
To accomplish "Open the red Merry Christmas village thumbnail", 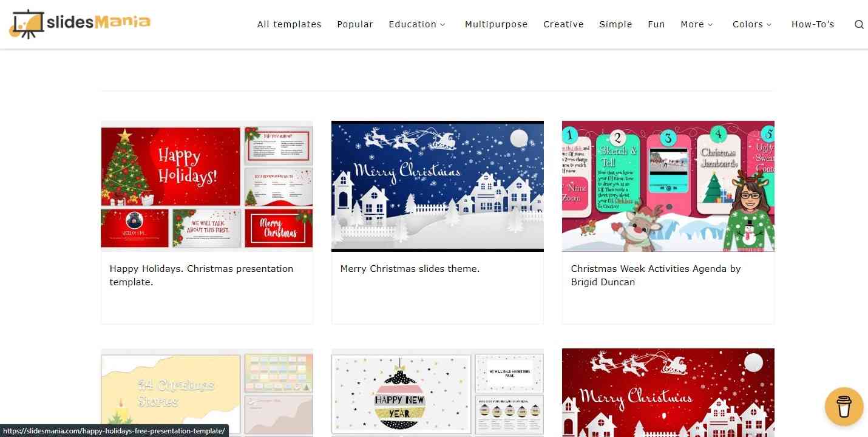I will click(668, 393).
